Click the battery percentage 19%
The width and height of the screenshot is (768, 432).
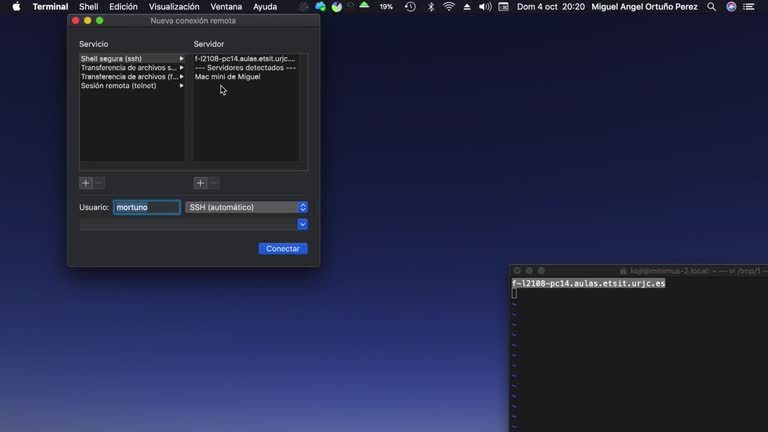coord(386,7)
